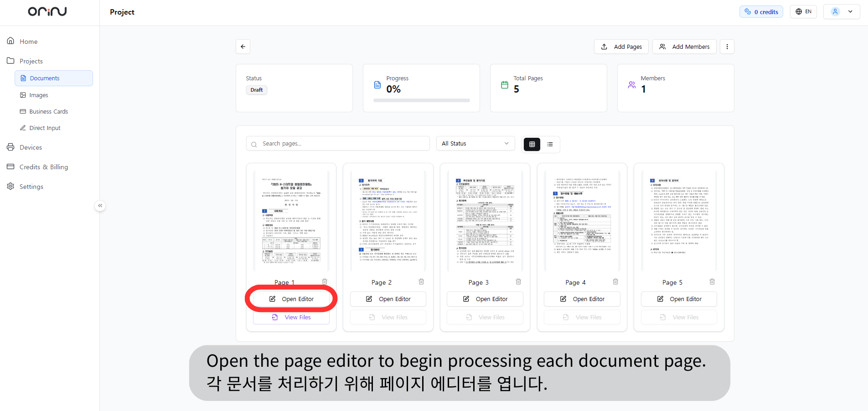
Task: Switch pages to list view
Action: [x=550, y=144]
